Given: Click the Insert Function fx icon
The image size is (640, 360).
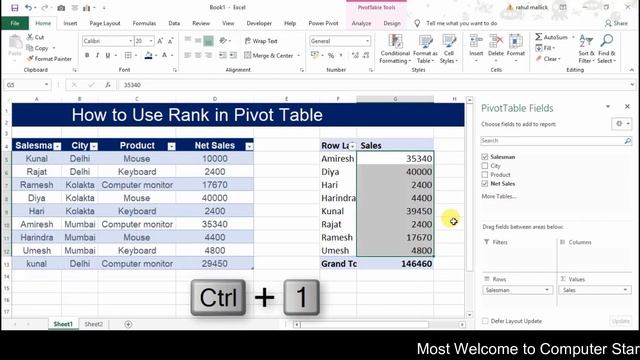Looking at the screenshot, I should (x=108, y=85).
